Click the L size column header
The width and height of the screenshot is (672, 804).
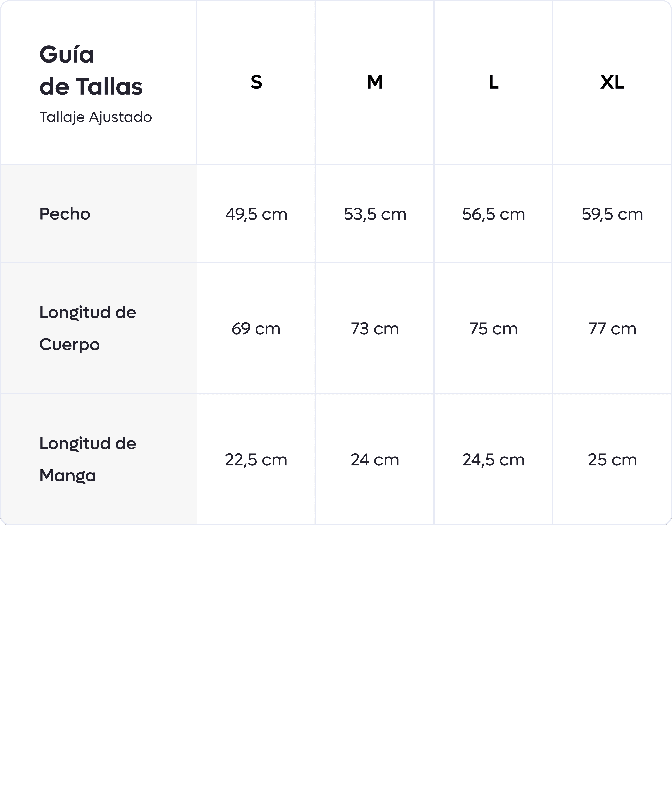tap(493, 82)
